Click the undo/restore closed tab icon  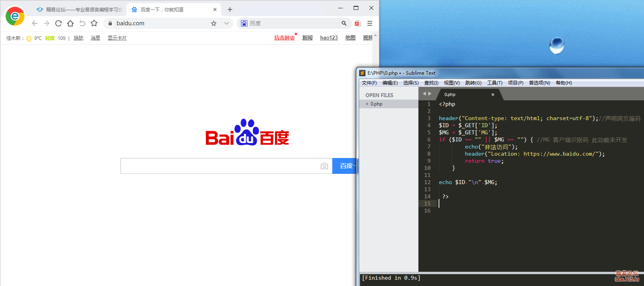tap(82, 23)
